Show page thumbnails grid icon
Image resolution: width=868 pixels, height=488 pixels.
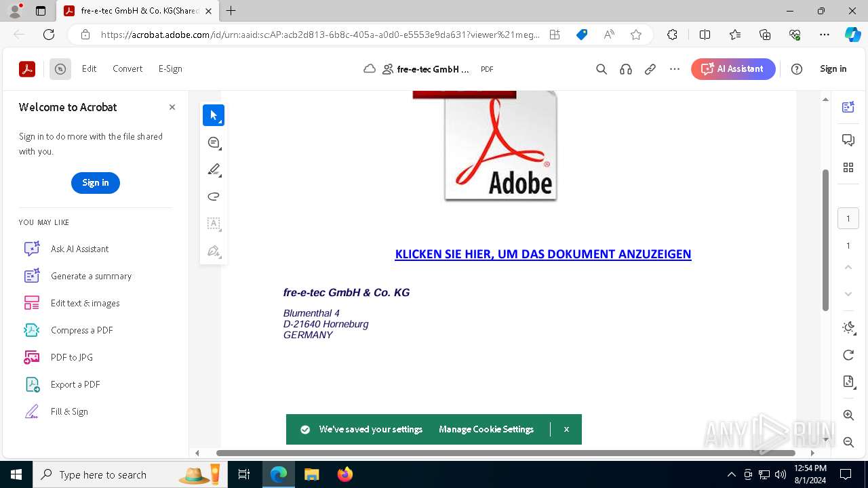pos(848,168)
